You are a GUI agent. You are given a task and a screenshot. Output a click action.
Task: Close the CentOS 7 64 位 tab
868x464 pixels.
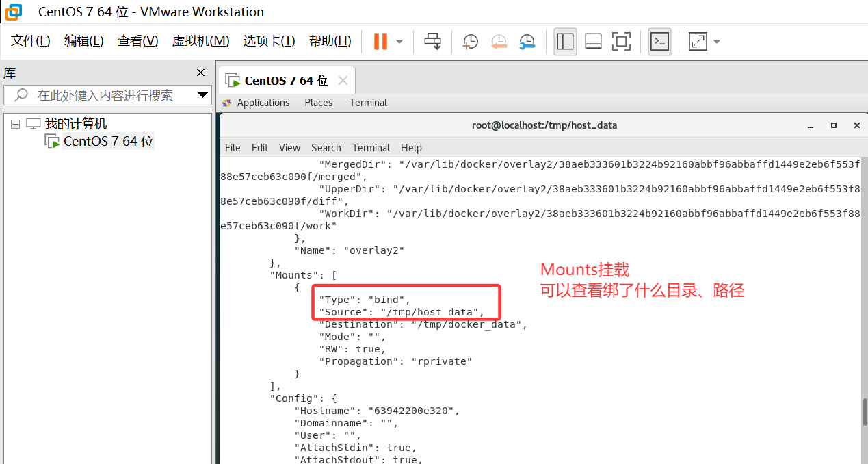(x=343, y=81)
